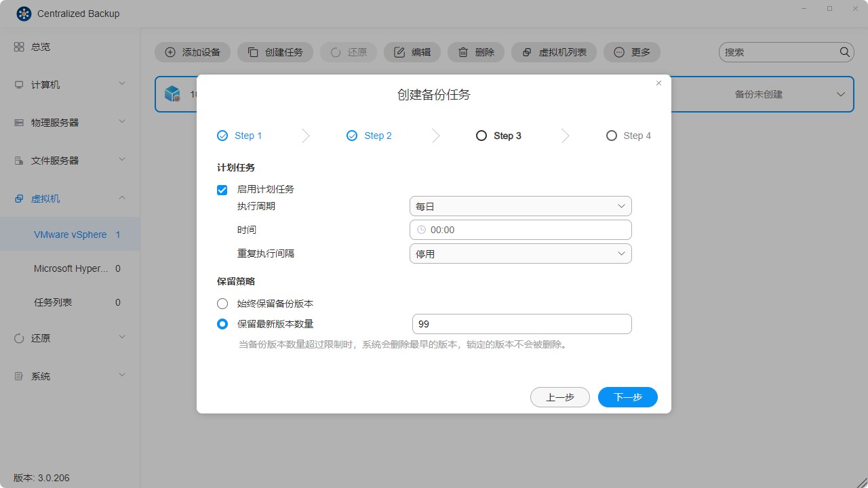Enable the 启用计划任务 checkbox
The image size is (868, 488).
(x=222, y=190)
